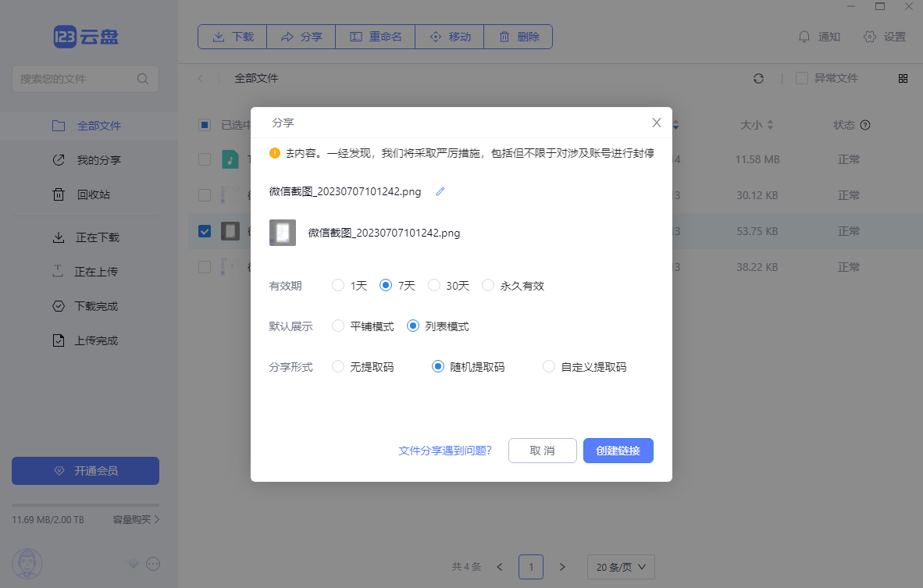The width and height of the screenshot is (923, 588).
Task: Click the 正在下载 download icon in sidebar
Action: pyautogui.click(x=58, y=237)
